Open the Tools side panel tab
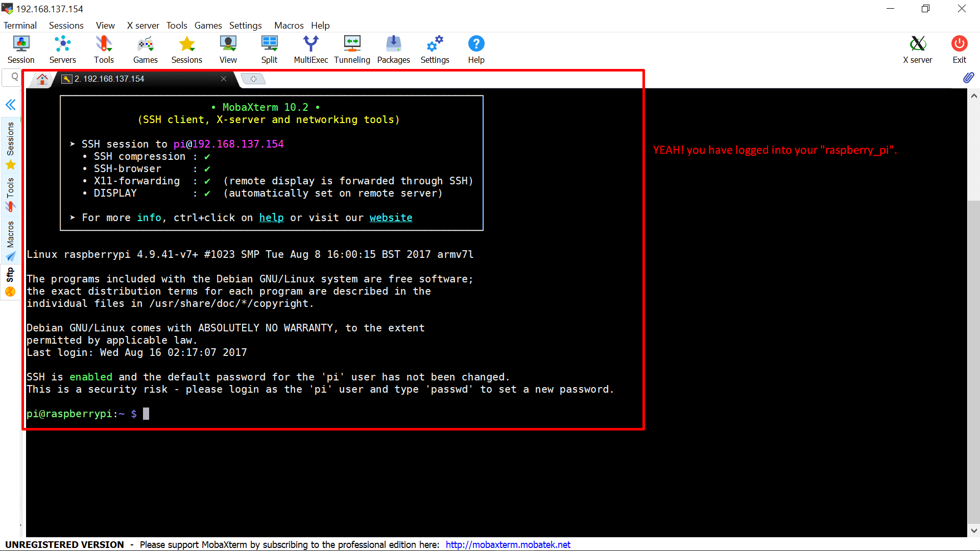This screenshot has height=551, width=980. (10, 194)
